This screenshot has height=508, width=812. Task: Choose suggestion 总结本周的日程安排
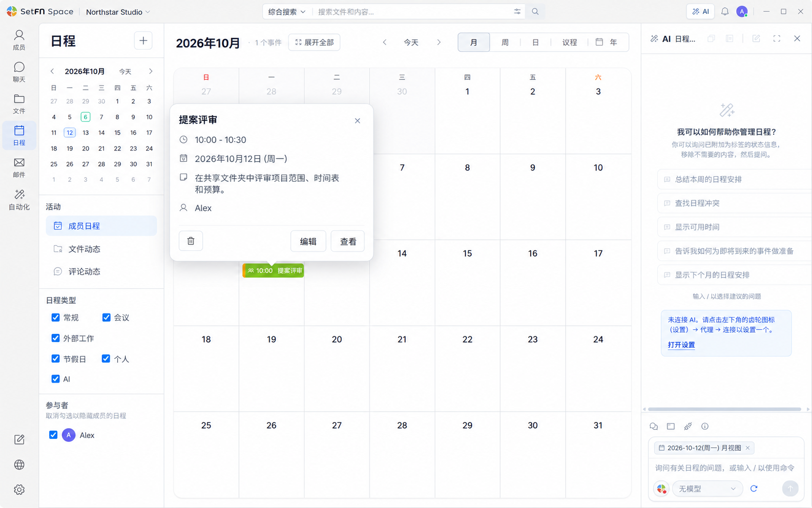click(734, 179)
